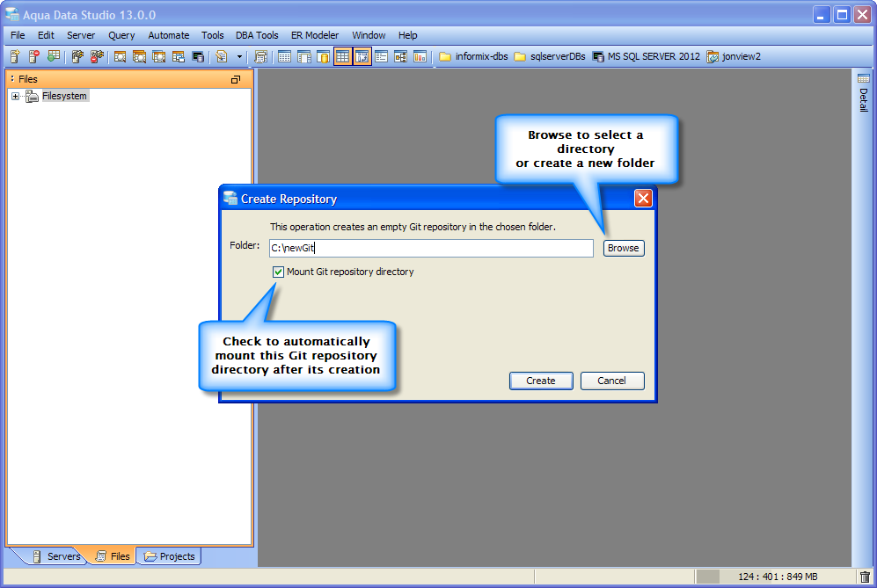This screenshot has width=877, height=588.
Task: Click the table with yellow database cylinder icon
Action: 323,56
